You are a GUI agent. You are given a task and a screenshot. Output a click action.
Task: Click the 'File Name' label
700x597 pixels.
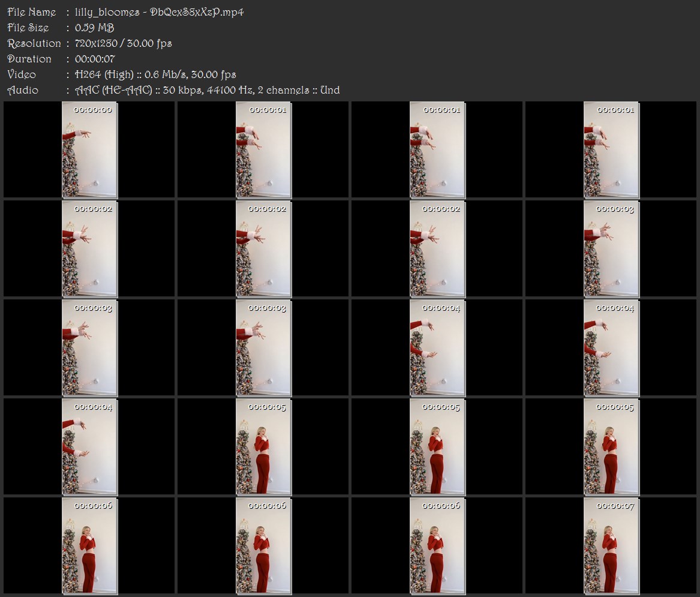pyautogui.click(x=32, y=12)
